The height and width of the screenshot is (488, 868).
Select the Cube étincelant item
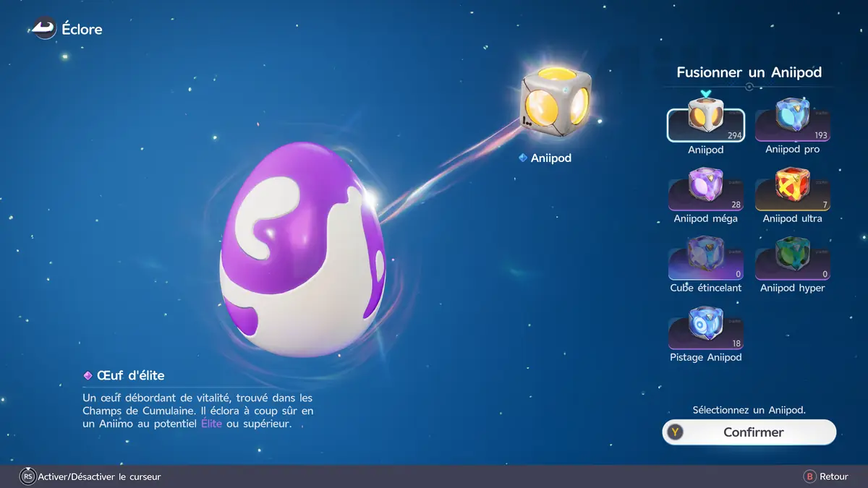point(705,259)
